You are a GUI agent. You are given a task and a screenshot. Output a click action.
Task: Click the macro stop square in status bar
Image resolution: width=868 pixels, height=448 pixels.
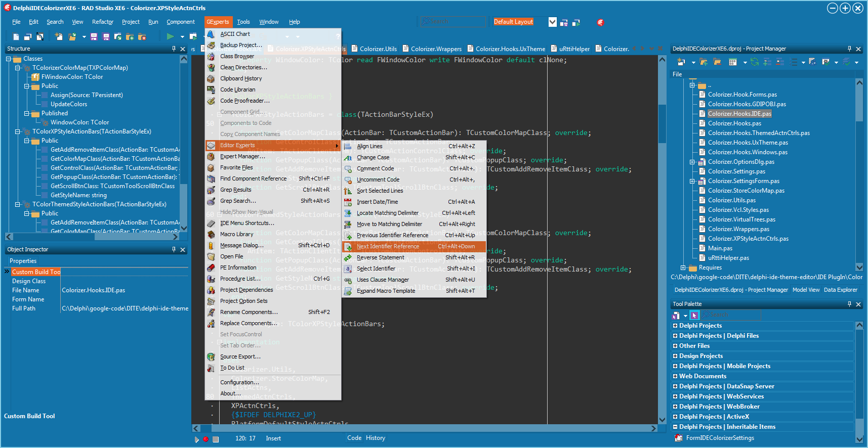click(216, 439)
